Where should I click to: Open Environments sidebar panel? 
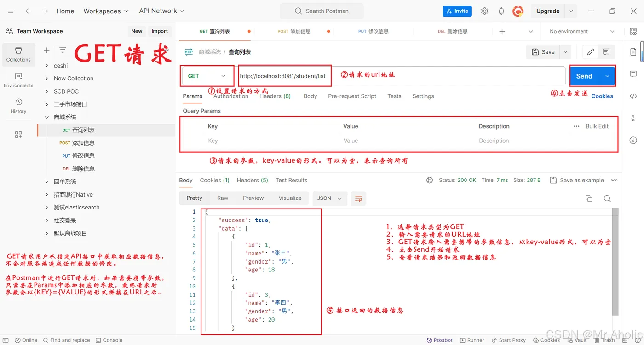[x=18, y=80]
